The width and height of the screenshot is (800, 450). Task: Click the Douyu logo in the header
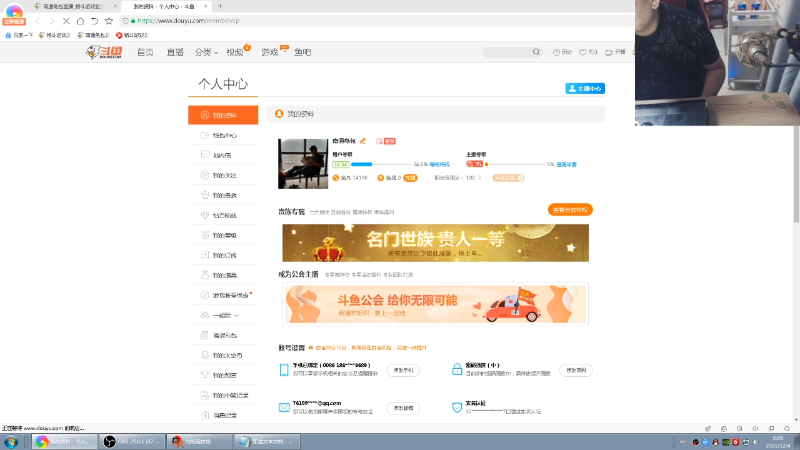(x=104, y=52)
